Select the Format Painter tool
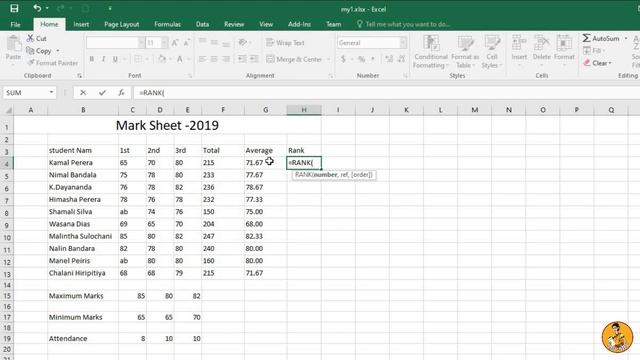This screenshot has width=640, height=360. [x=53, y=63]
